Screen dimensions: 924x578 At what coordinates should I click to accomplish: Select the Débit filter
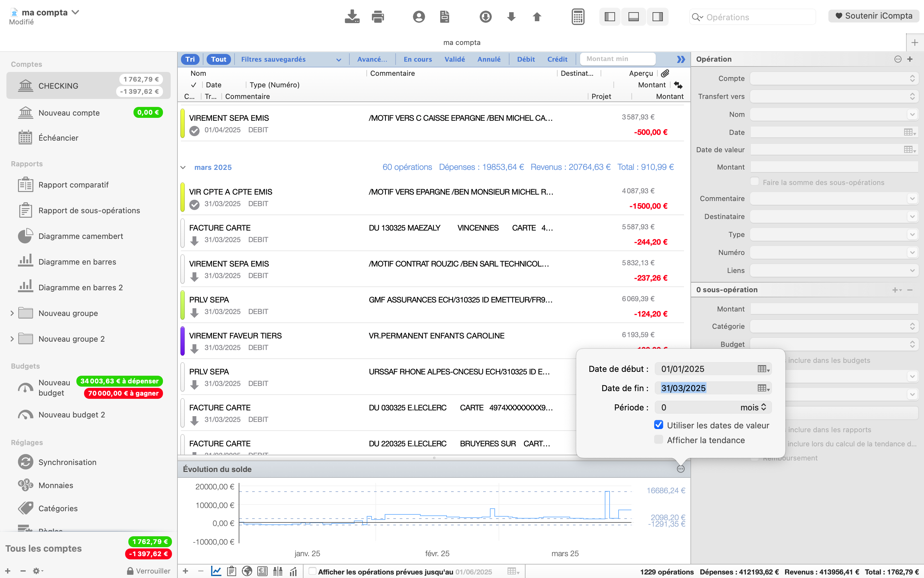click(x=526, y=59)
